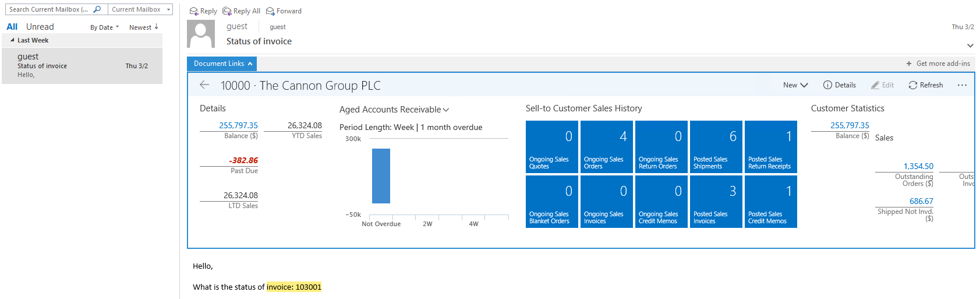Click the Reply All icon button

[241, 11]
